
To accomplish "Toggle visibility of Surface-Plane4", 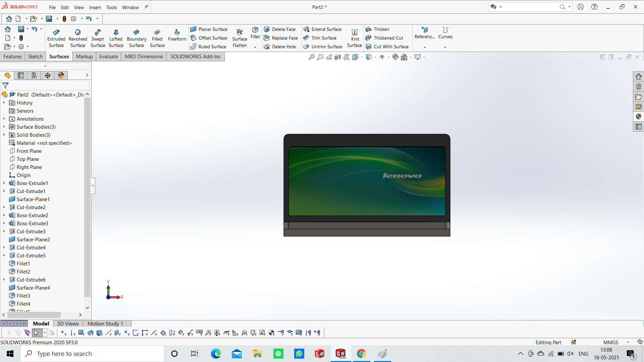I will coord(33,288).
